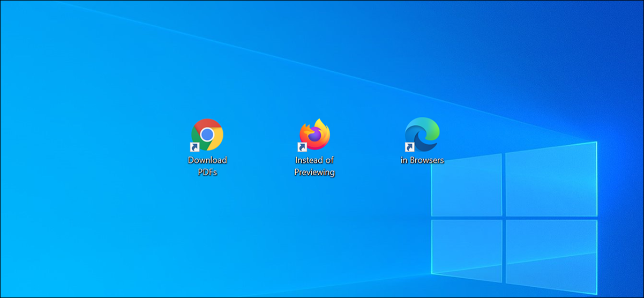Click the blue center circle of Chrome icon
Image resolution: width=644 pixels, height=298 pixels.
click(x=207, y=135)
